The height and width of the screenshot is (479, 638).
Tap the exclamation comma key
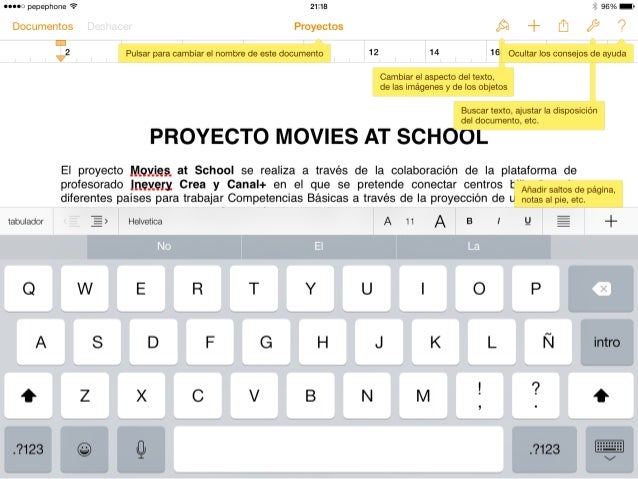coord(479,396)
